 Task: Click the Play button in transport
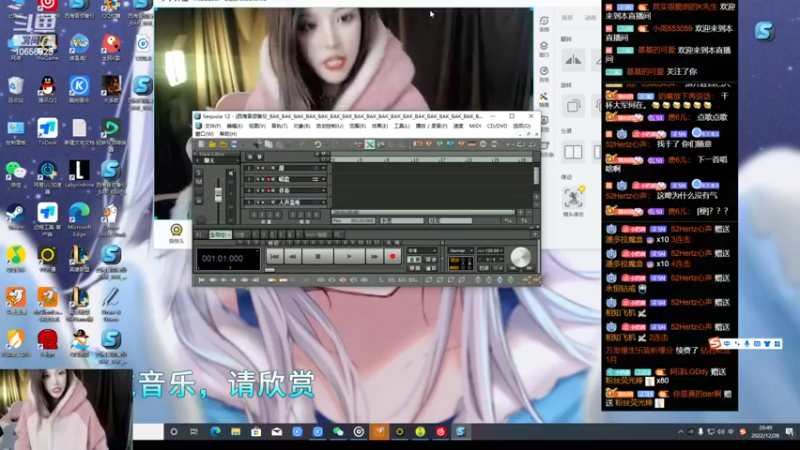(x=349, y=257)
